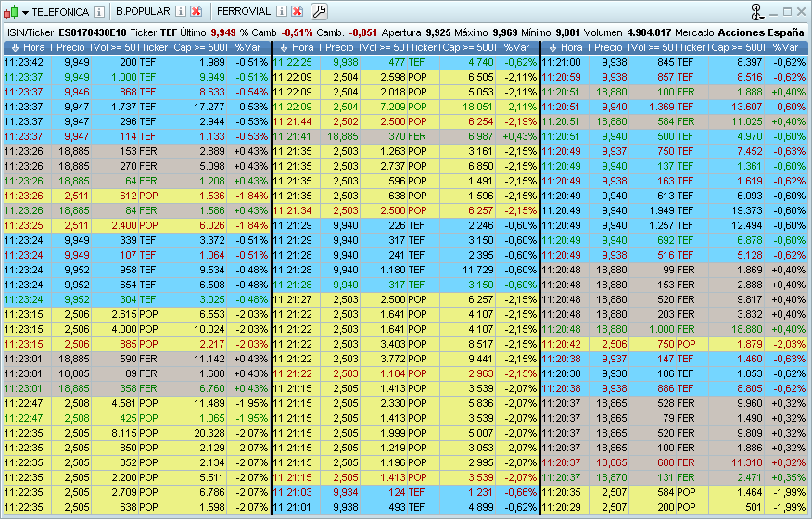Click the Mercado value Acciones España
This screenshot has width=812, height=519.
click(761, 32)
